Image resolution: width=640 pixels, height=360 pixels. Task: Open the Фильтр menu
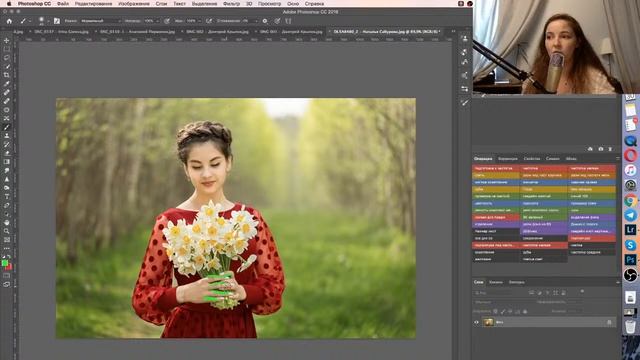coord(231,4)
